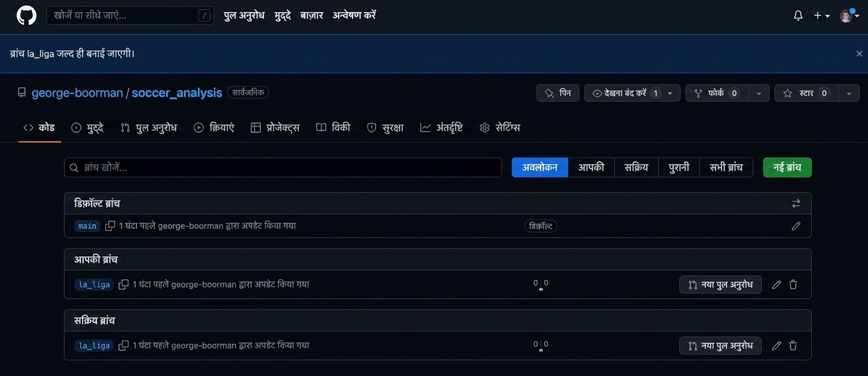Edit la_liga under आपकी ब्रांच
This screenshot has height=376, width=868.
[776, 285]
